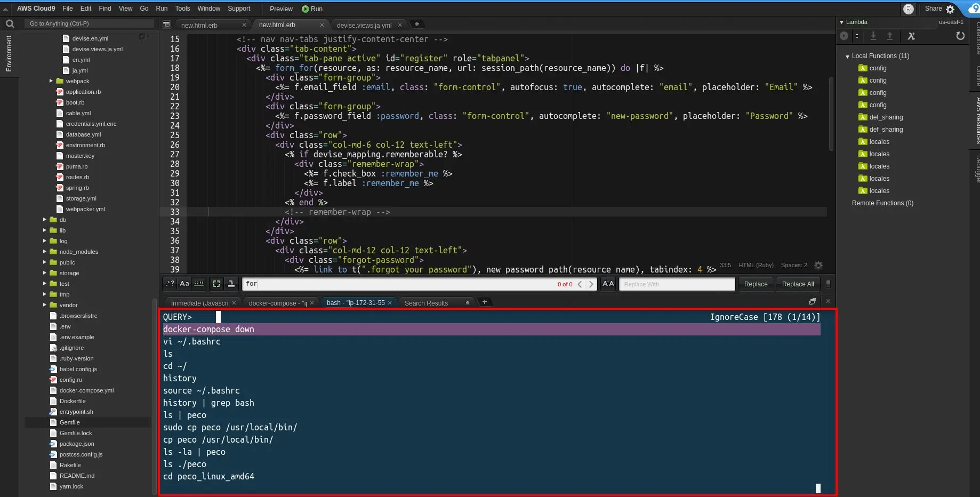980x497 pixels.
Task: Click the Replace button
Action: tap(756, 284)
